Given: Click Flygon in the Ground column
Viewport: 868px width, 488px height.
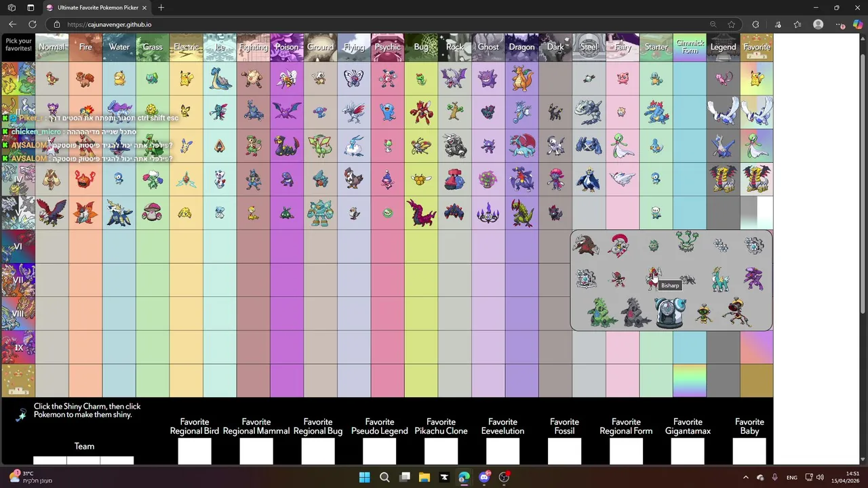Looking at the screenshot, I should (320, 145).
